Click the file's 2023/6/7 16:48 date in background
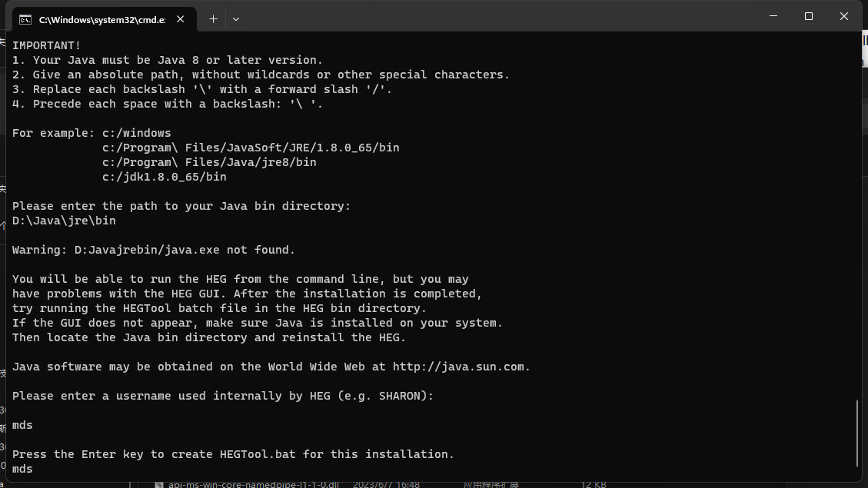This screenshot has width=868, height=488. (x=387, y=485)
